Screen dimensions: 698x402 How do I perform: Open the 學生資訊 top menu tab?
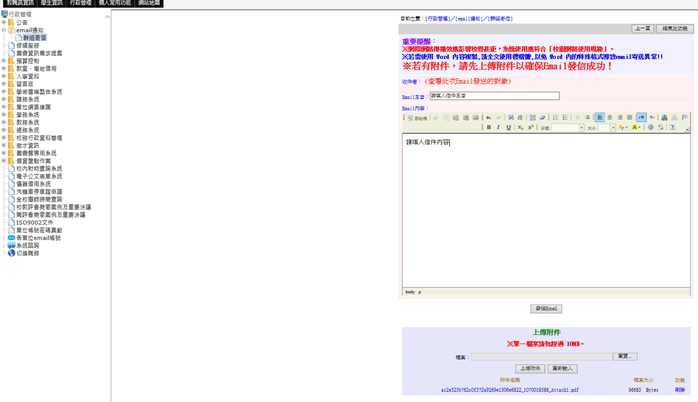[49, 3]
